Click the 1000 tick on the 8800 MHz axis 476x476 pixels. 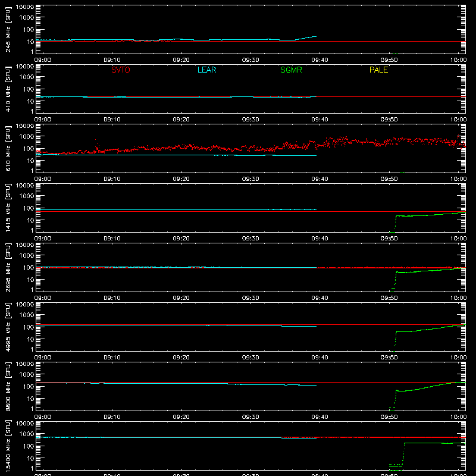(26, 375)
